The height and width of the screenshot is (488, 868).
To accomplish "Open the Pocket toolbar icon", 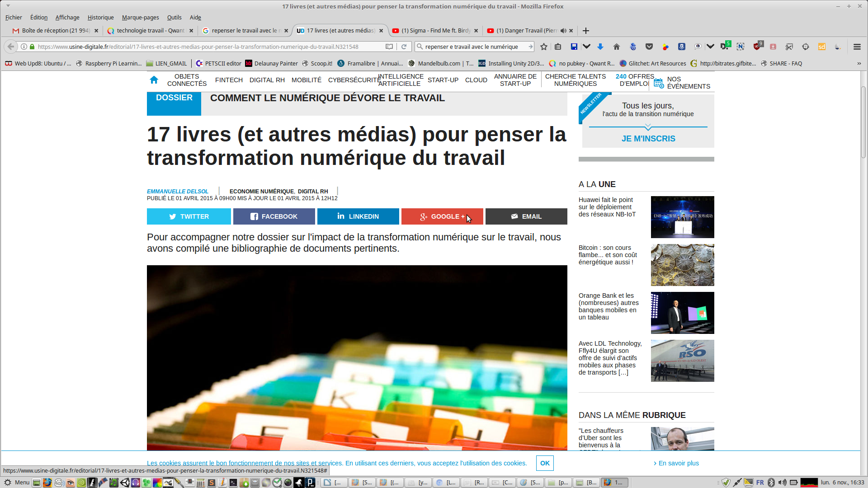I will coord(649,47).
